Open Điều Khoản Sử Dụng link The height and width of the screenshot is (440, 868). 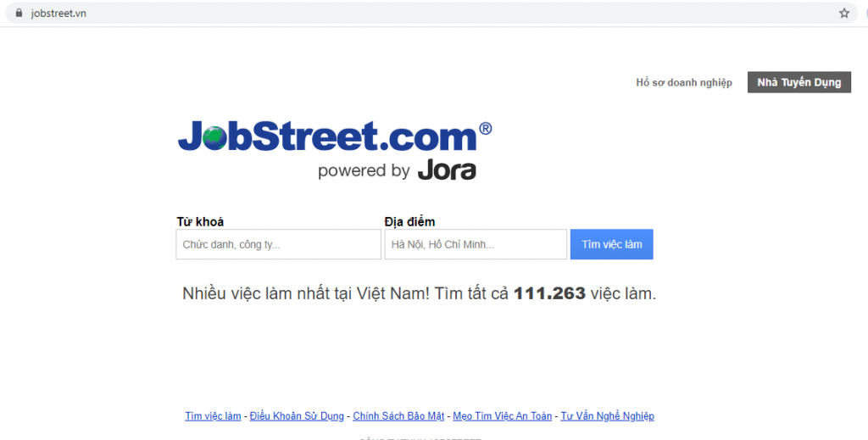tap(297, 415)
